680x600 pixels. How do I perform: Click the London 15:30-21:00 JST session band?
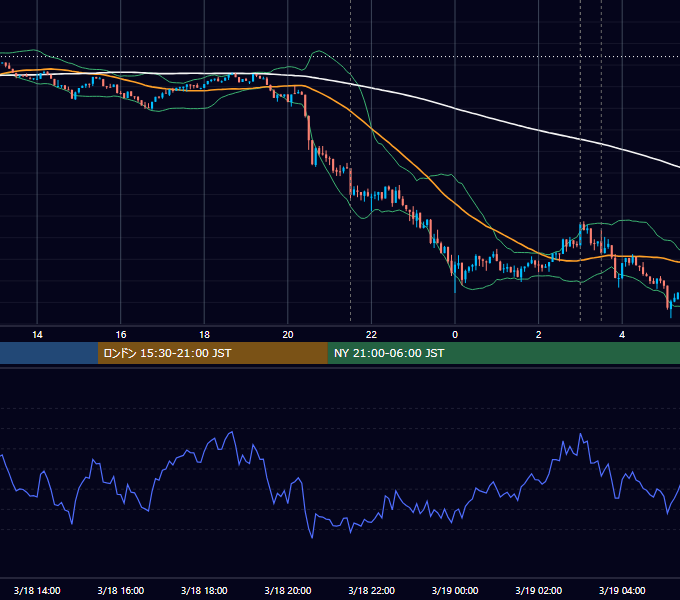(212, 353)
